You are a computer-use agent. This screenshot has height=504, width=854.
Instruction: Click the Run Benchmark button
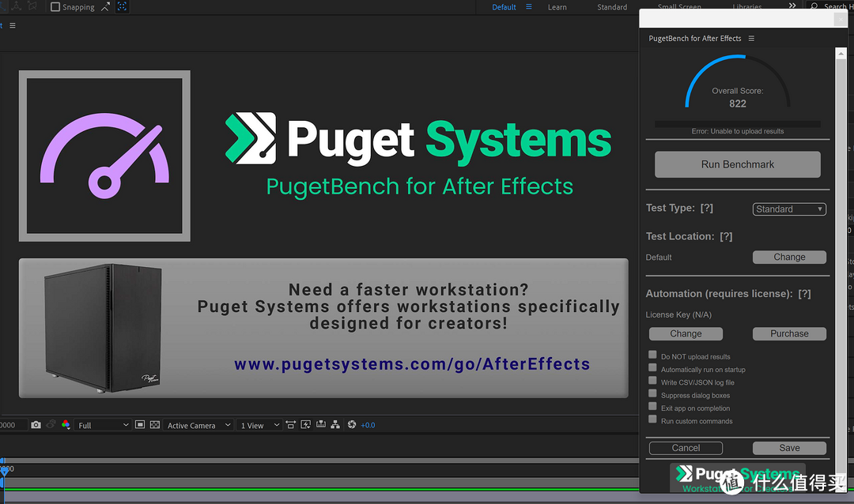[x=738, y=164]
